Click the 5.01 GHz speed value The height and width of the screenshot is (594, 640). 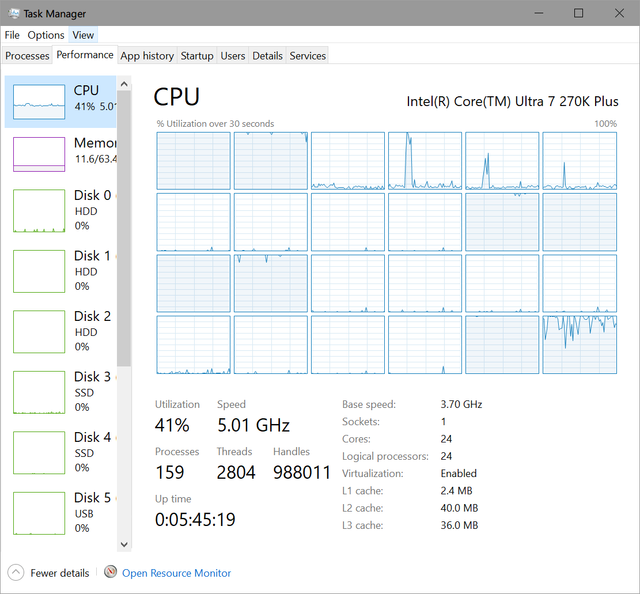click(x=253, y=425)
